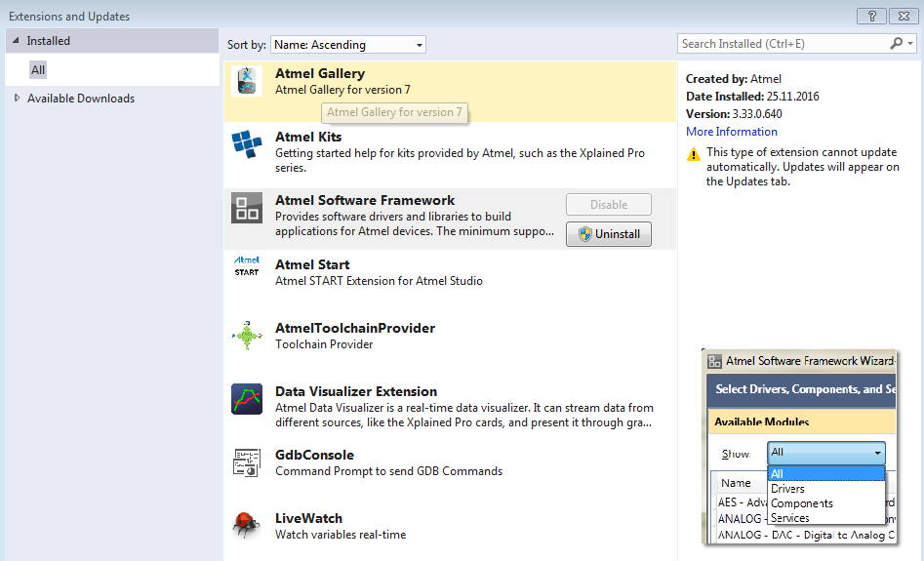Click the Uninstall button

[609, 234]
